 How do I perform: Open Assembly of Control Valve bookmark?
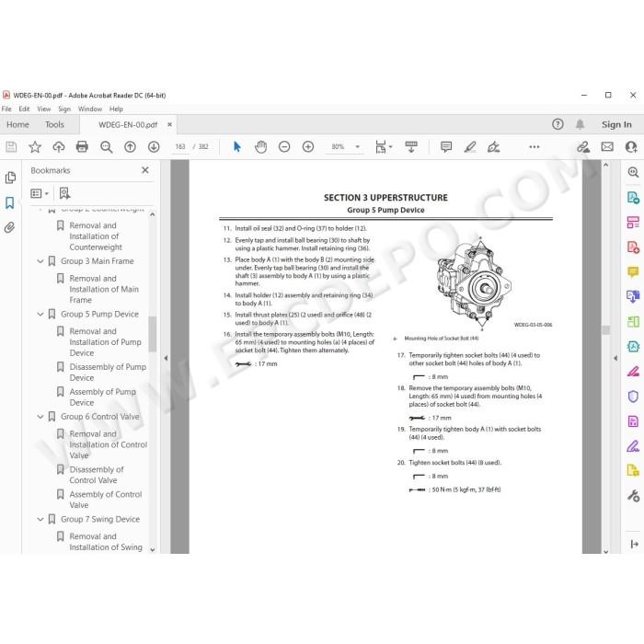click(x=106, y=500)
